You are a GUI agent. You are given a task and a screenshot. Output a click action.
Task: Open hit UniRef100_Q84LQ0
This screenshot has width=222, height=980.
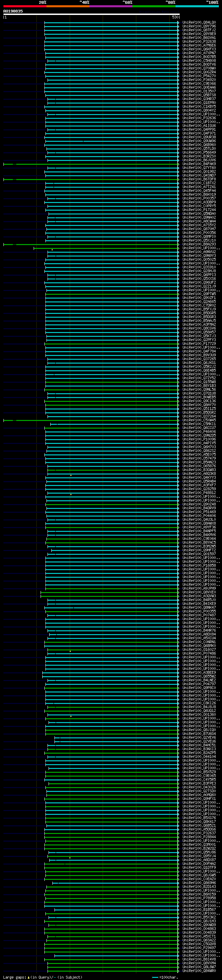click(199, 23)
